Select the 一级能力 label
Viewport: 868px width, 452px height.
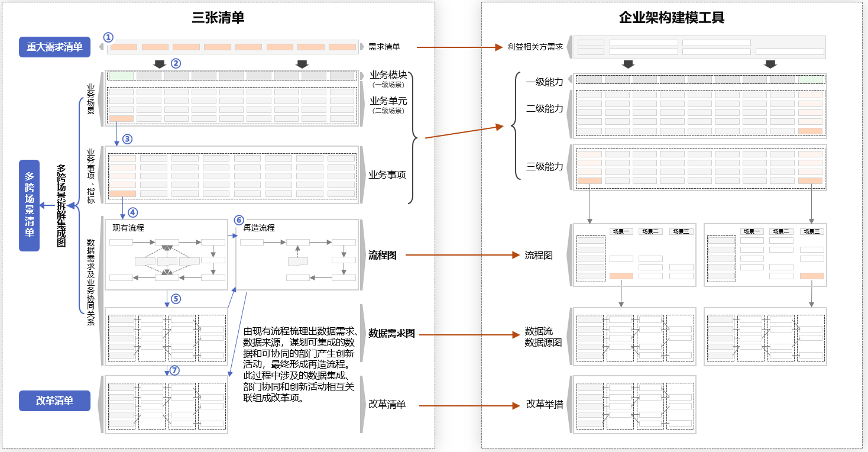pyautogui.click(x=545, y=82)
